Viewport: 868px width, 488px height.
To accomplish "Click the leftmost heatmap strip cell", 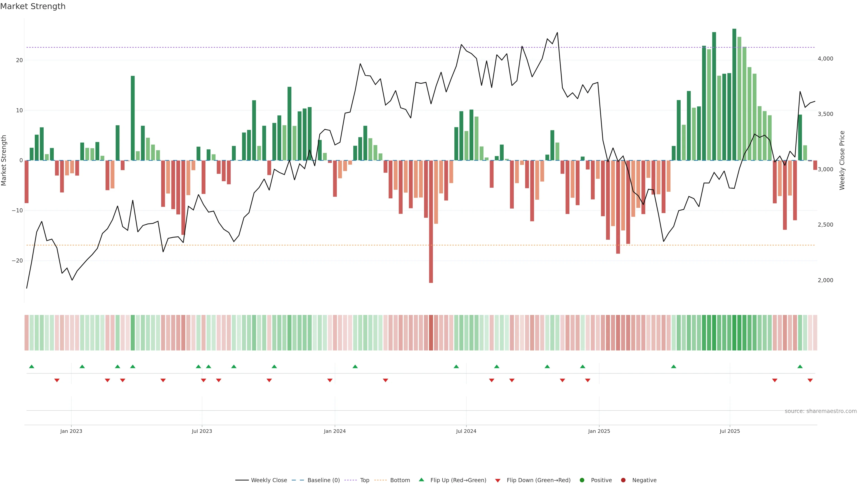I will point(27,333).
